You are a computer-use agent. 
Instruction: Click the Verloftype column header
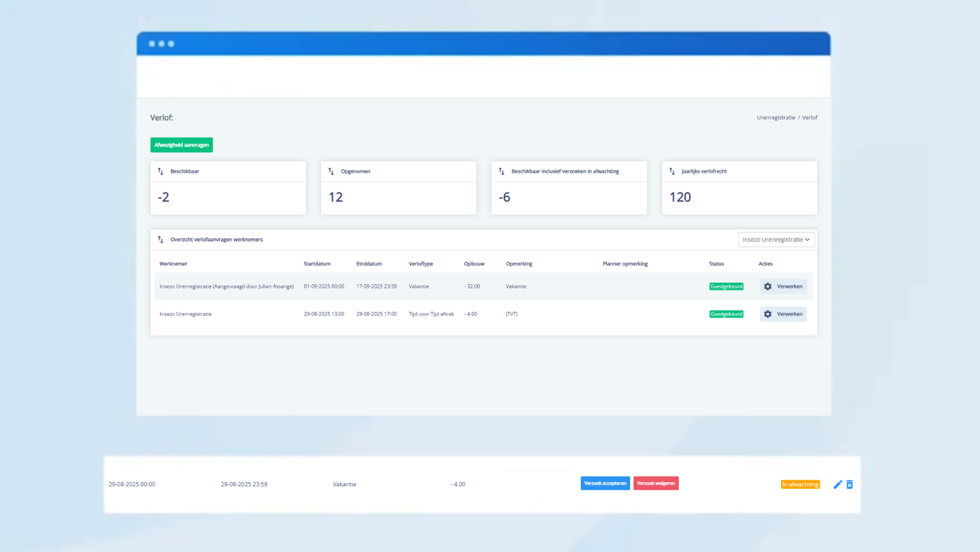pos(421,264)
